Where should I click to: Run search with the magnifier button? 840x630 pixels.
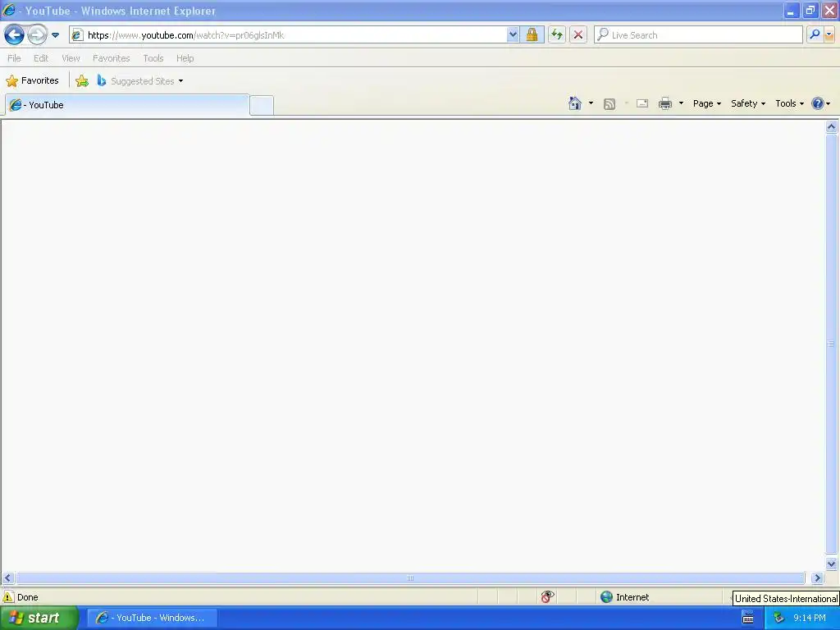click(815, 35)
